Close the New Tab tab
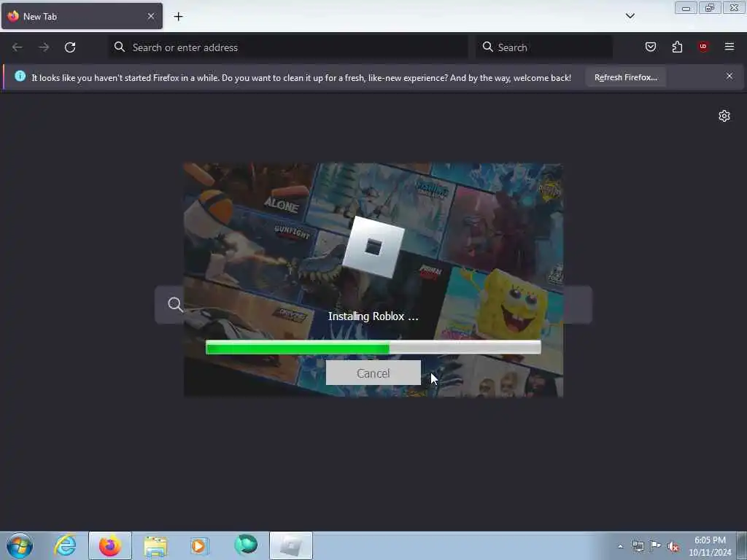 151,16
